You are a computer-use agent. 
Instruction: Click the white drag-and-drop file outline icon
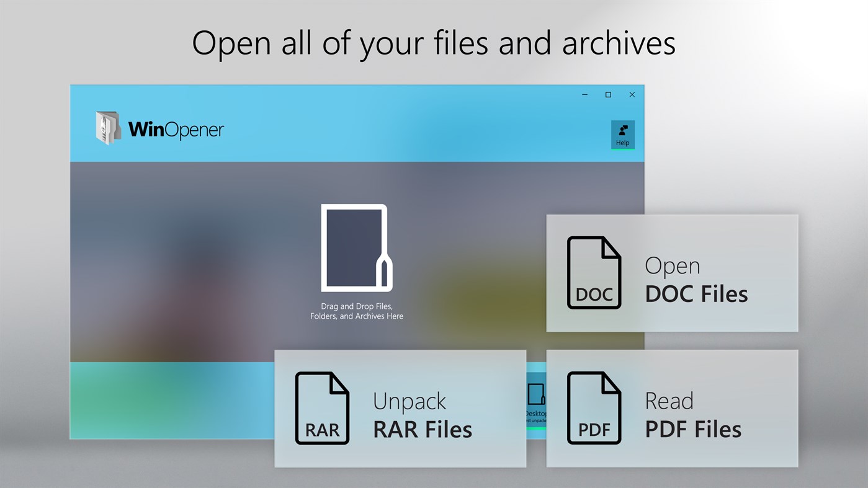pos(356,248)
